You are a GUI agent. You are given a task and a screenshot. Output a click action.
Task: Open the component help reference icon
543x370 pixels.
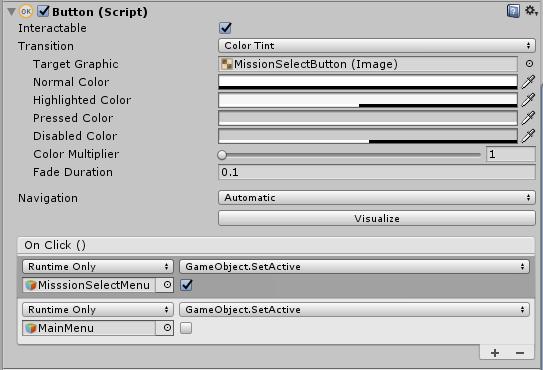513,11
